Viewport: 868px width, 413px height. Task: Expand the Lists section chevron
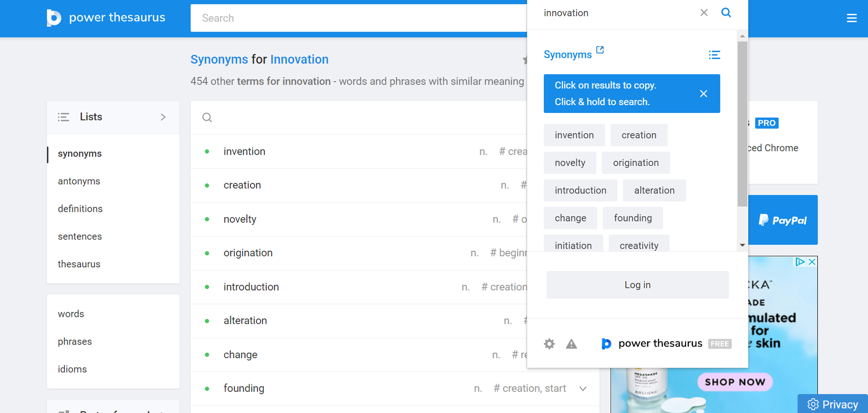[x=163, y=117]
